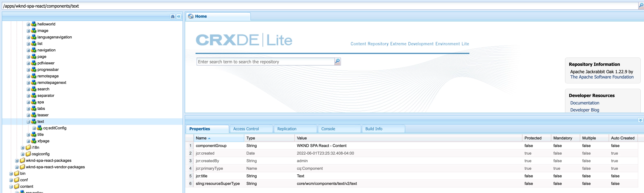Select the content folder label
Screen dimensions: 644x193
[27, 186]
